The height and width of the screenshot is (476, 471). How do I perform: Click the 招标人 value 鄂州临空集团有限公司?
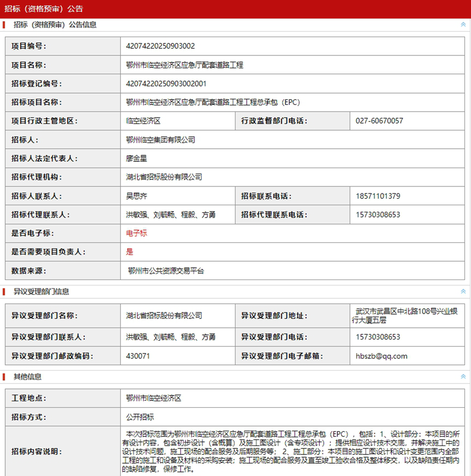(160, 140)
